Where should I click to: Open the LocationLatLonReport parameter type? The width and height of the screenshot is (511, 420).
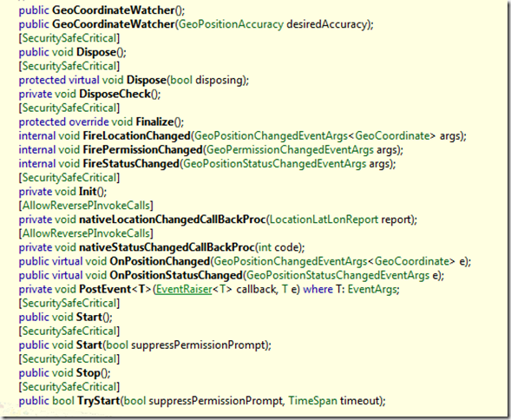(324, 220)
